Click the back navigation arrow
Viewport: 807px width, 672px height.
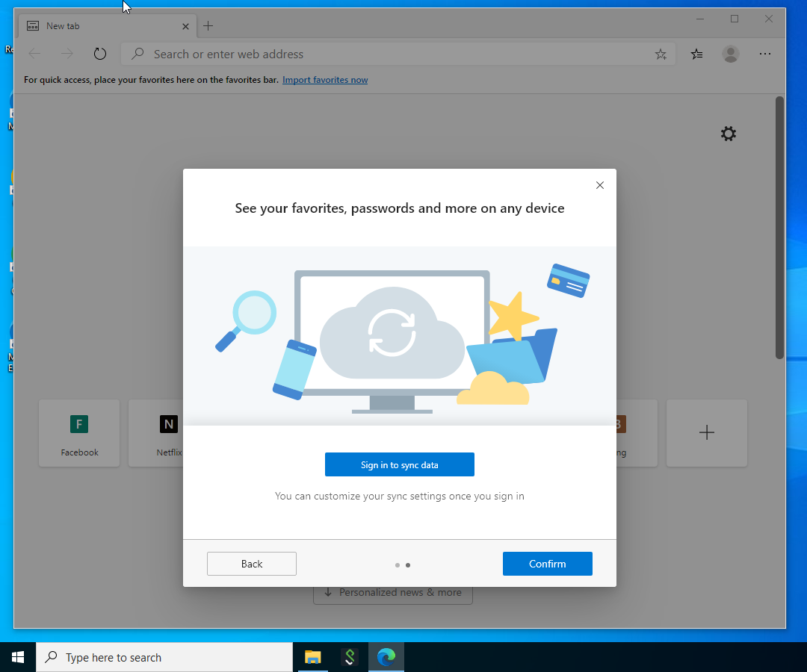34,54
